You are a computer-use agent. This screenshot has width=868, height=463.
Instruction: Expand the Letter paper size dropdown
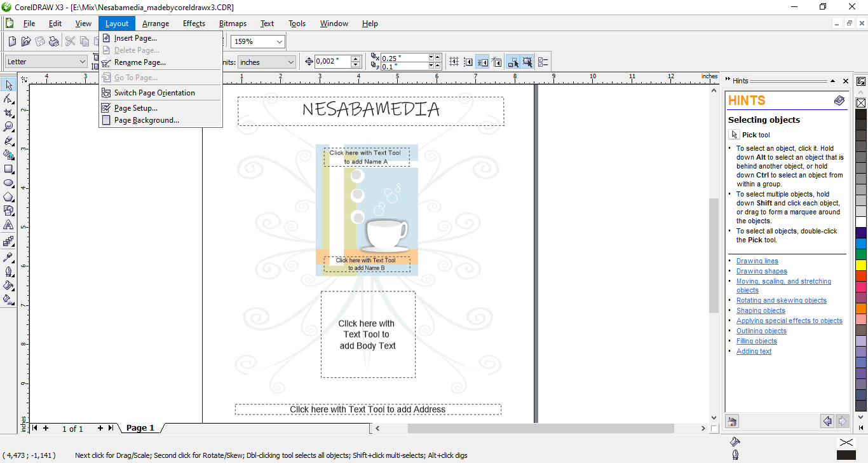(x=83, y=62)
